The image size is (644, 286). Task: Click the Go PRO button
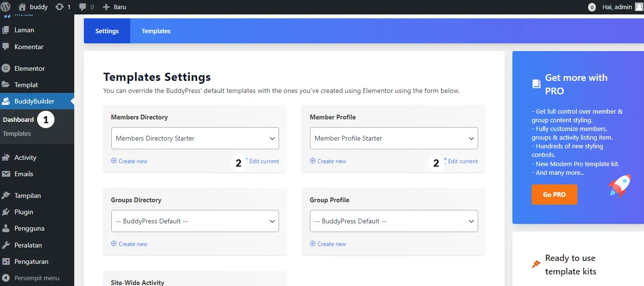click(554, 195)
